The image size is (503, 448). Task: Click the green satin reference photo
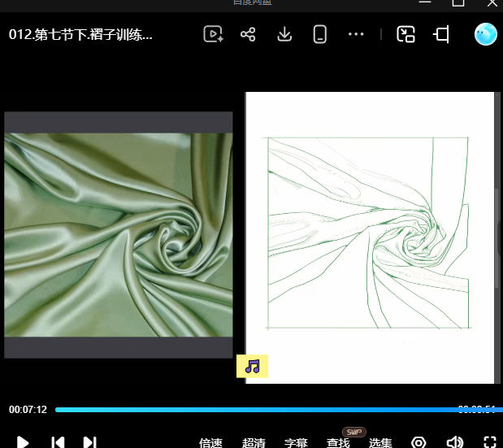119,235
